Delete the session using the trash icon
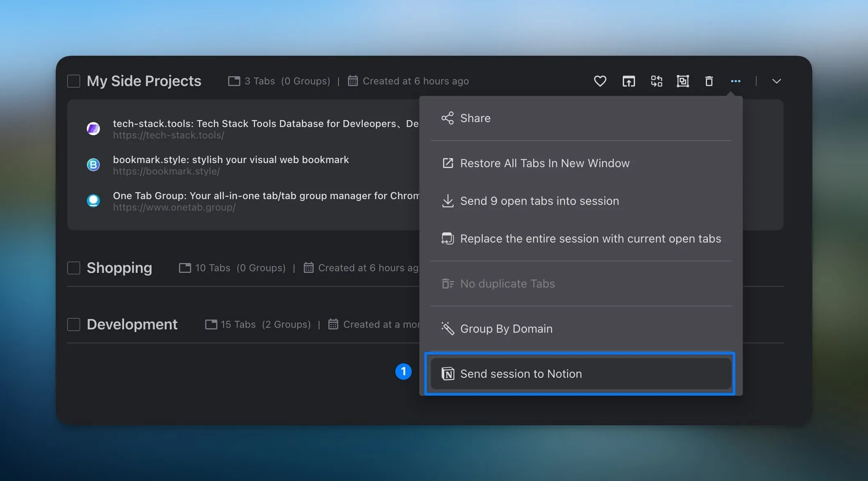868x481 pixels. coord(709,81)
